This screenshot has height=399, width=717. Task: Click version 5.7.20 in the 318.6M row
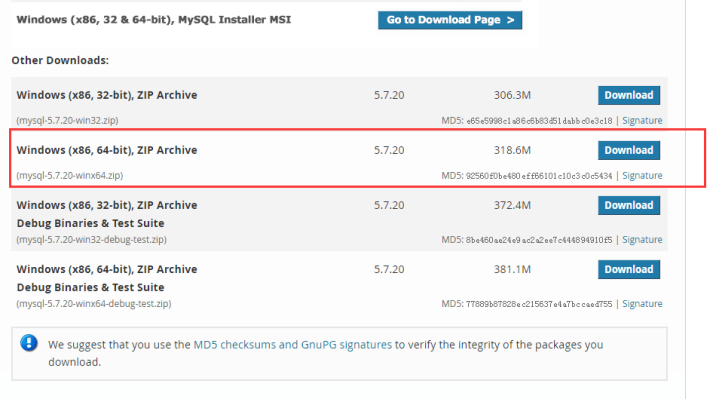(389, 150)
